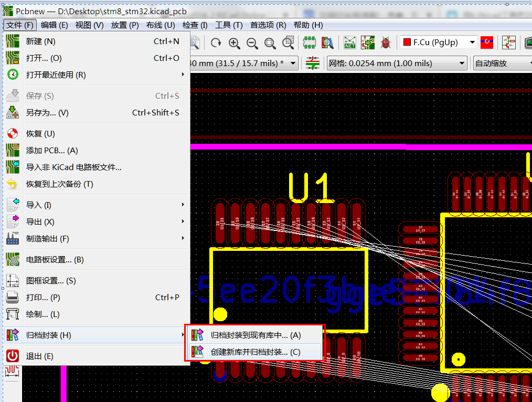532x402 pixels.
Task: Open the 视图 (V) menu
Action: coord(89,25)
